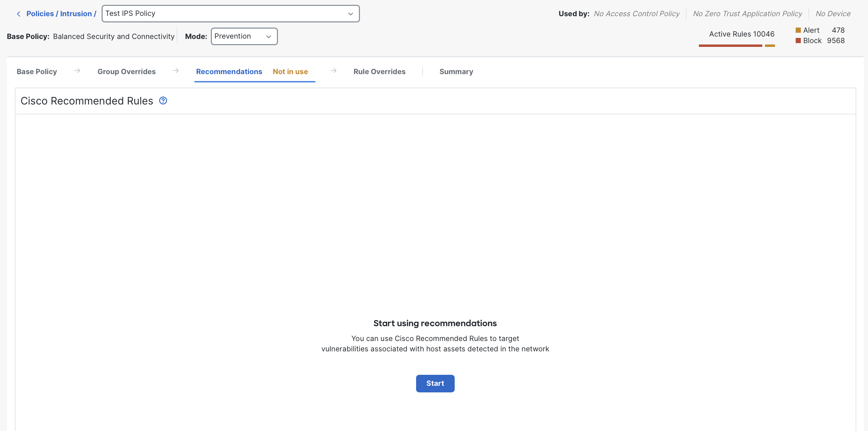868x431 pixels.
Task: Open the Group Overrides tab
Action: 126,72
